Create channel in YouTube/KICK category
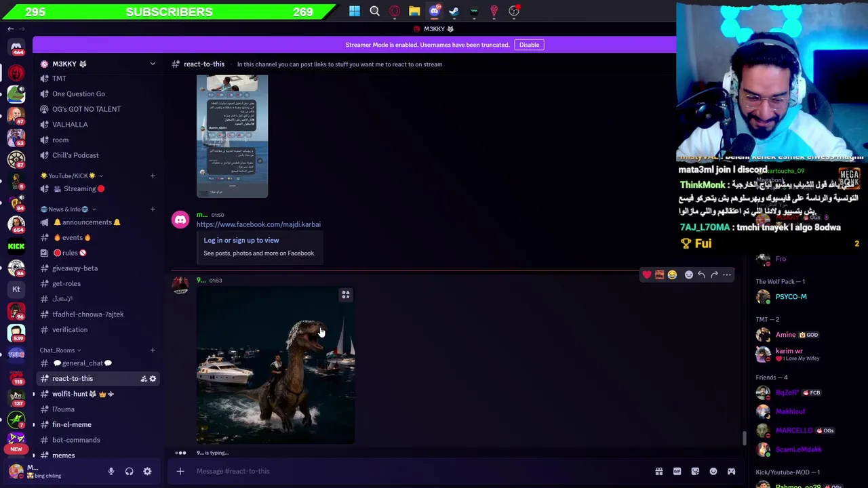The height and width of the screenshot is (488, 868). 153,176
